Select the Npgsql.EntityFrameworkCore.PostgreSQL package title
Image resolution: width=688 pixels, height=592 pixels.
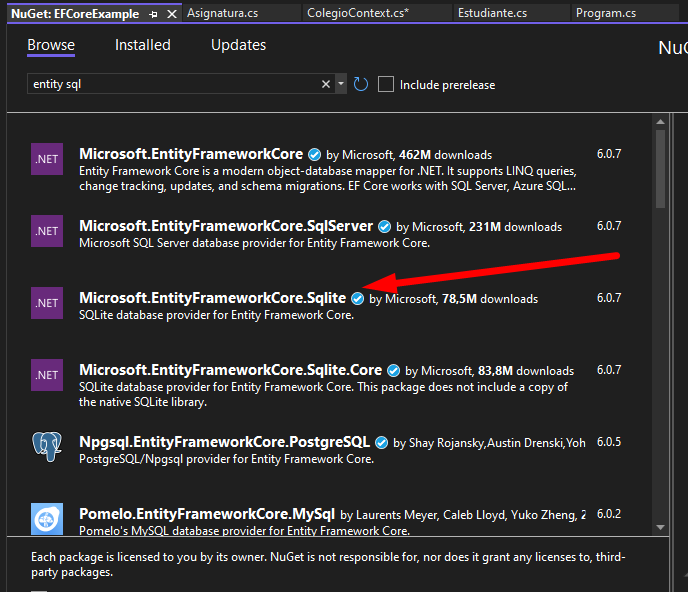pos(224,441)
